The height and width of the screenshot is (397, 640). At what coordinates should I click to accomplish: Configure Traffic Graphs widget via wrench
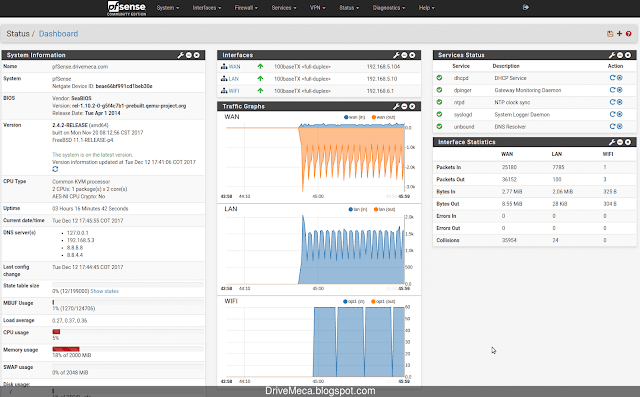click(396, 106)
